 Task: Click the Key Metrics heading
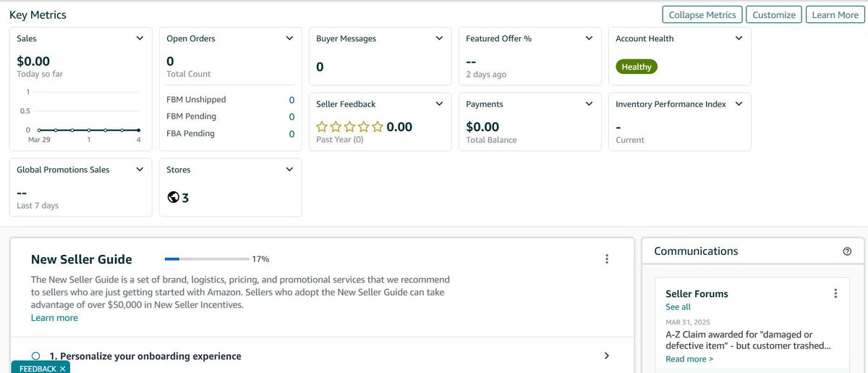(38, 14)
